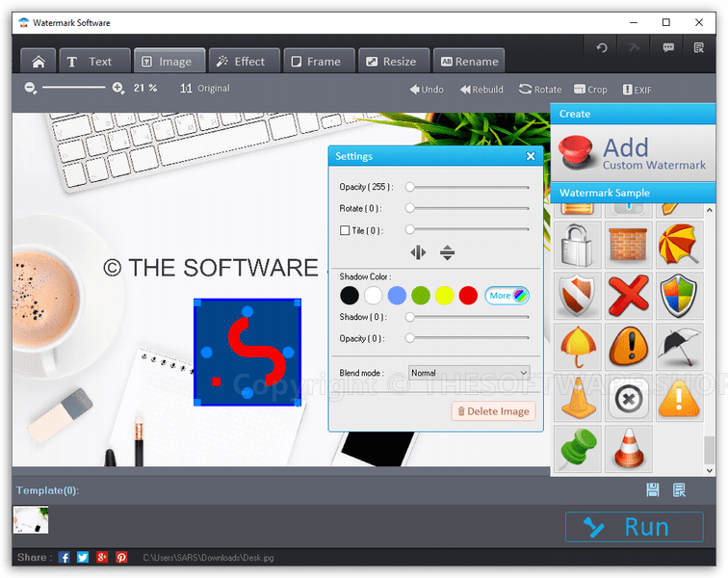Show image at 1:1 Original size
728x578 pixels.
pos(205,89)
